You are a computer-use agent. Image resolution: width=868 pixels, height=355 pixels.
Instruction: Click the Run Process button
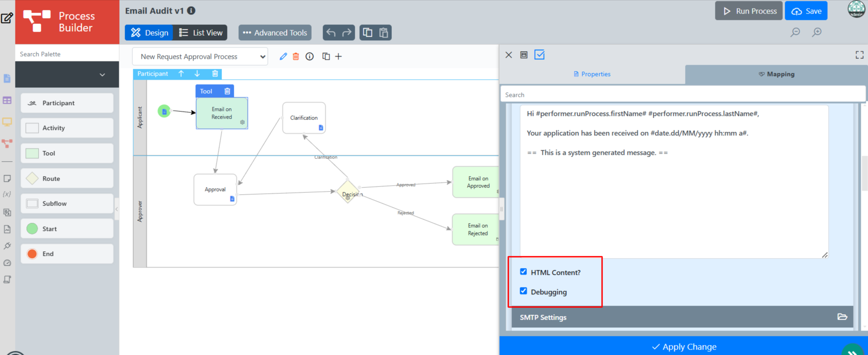[749, 11]
